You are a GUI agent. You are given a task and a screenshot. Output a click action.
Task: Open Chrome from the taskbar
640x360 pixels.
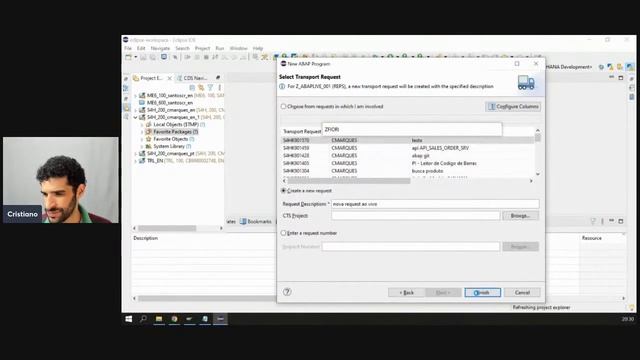(x=174, y=319)
